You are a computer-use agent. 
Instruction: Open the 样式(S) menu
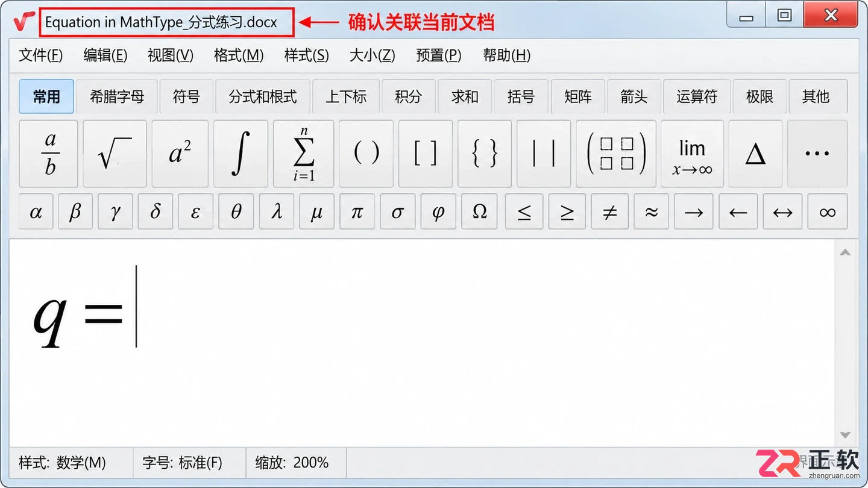306,55
